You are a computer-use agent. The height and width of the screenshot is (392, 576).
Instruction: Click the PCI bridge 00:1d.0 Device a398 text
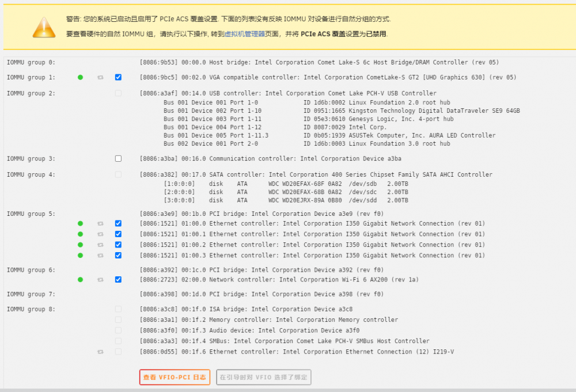262,294
